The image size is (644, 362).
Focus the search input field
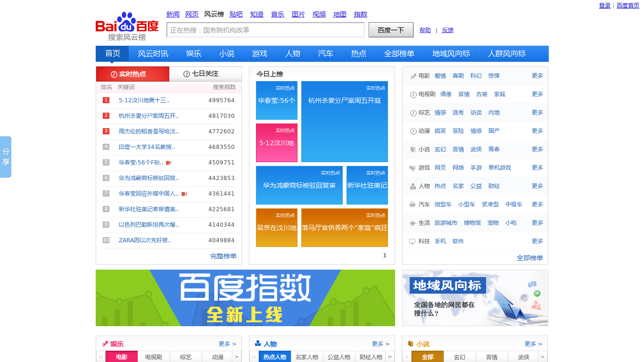pos(265,30)
